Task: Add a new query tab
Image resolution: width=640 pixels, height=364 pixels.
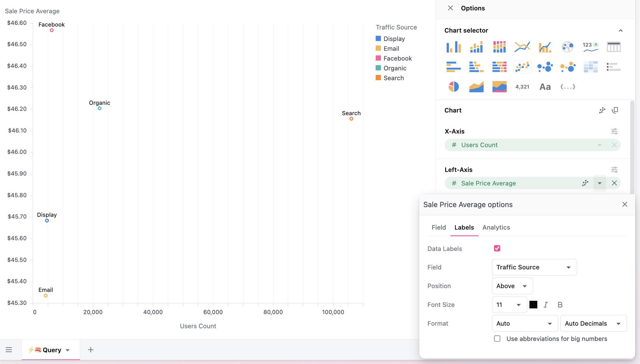Action: (x=91, y=350)
